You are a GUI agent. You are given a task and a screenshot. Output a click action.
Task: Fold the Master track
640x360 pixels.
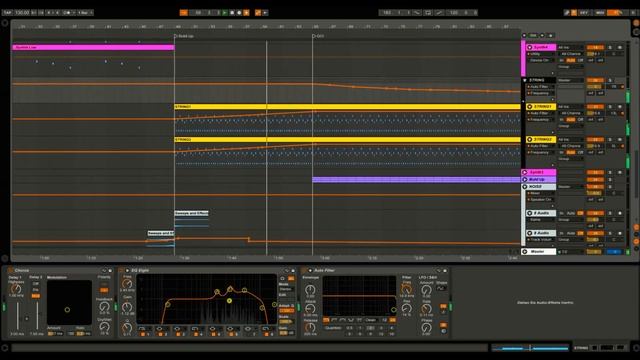click(525, 252)
